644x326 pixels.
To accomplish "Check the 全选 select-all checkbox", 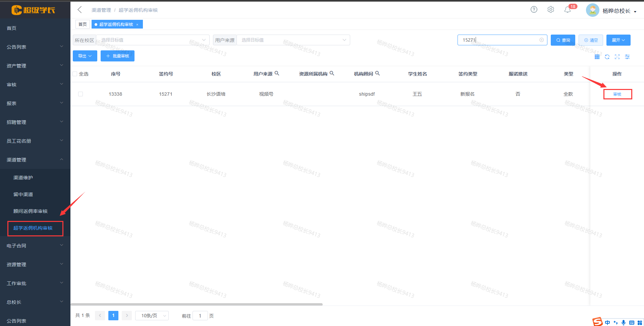I will click(x=75, y=74).
